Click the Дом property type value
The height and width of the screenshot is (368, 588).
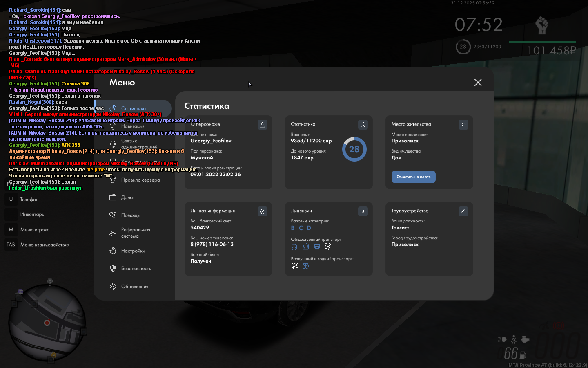pyautogui.click(x=396, y=158)
